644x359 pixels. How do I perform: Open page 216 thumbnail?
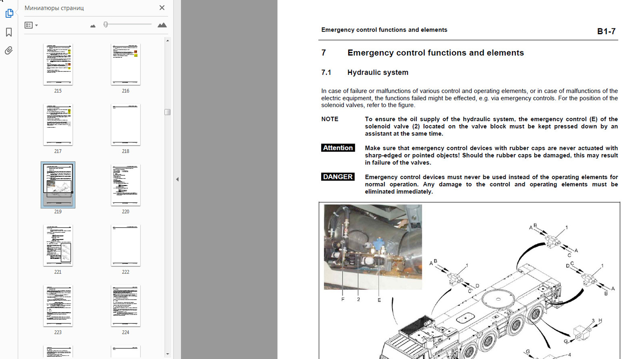[126, 64]
